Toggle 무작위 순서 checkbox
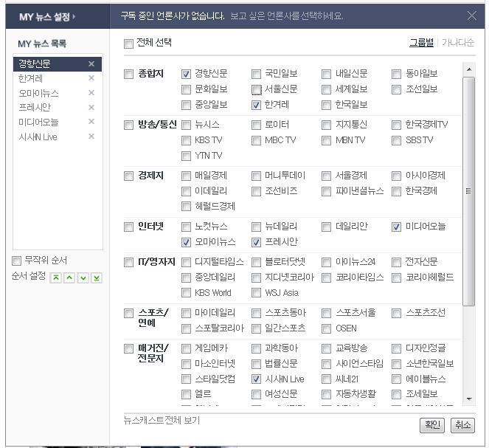The image size is (489, 448). coord(16,261)
